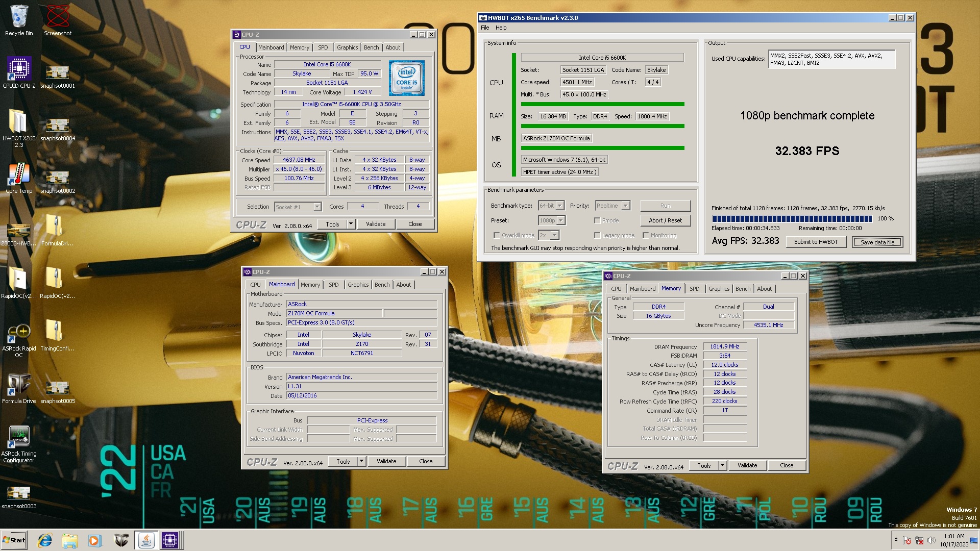980x551 pixels.
Task: Open Windows Media Player taskbar icon
Action: (x=95, y=540)
